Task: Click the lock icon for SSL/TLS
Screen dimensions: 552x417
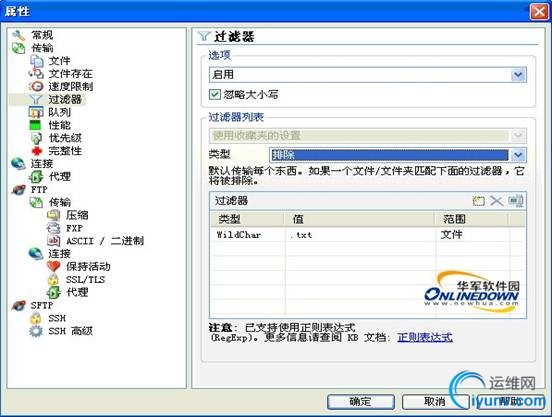Action: click(x=53, y=280)
